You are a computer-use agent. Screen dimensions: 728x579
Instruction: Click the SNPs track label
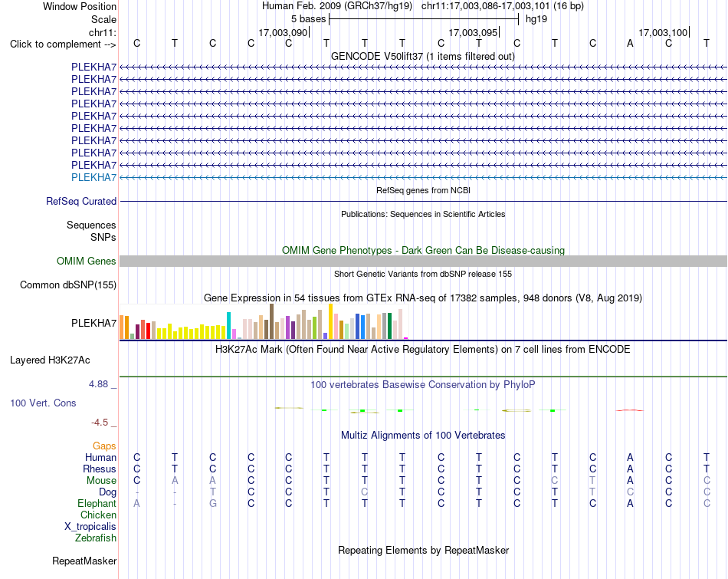coord(103,237)
